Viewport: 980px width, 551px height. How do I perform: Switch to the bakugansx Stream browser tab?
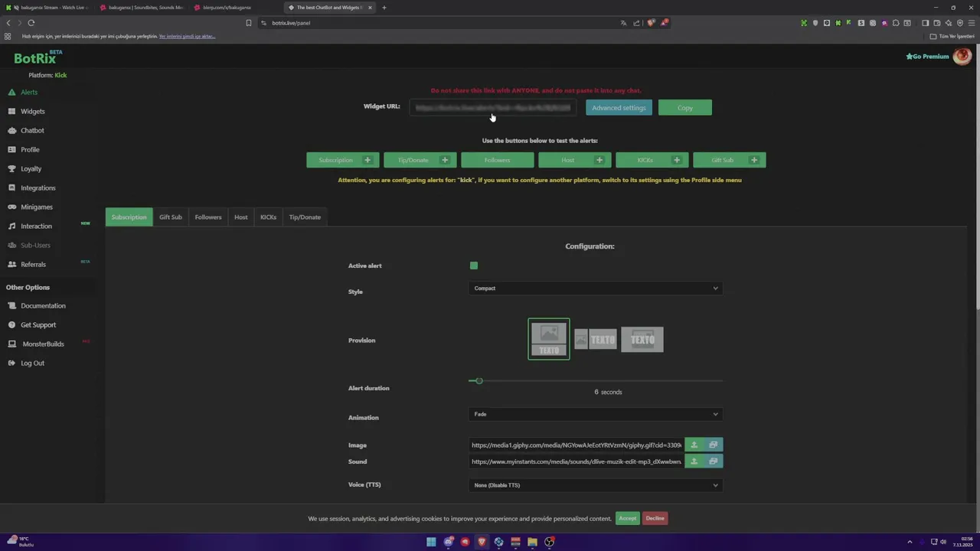click(x=47, y=8)
